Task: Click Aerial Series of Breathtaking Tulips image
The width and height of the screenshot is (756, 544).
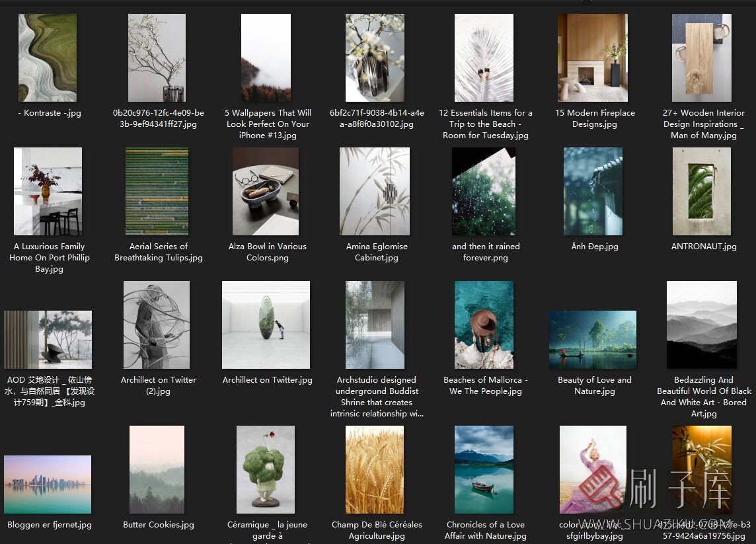Action: tap(157, 192)
